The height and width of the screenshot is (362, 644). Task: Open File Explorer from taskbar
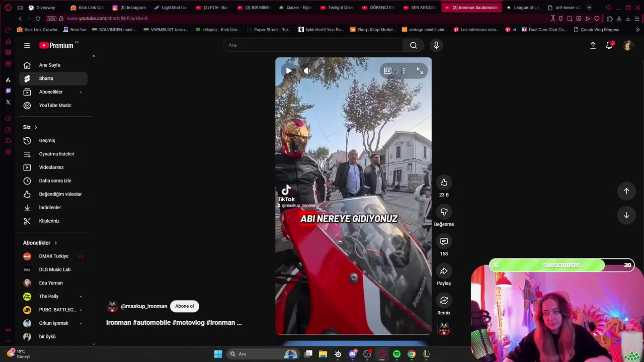point(323,354)
